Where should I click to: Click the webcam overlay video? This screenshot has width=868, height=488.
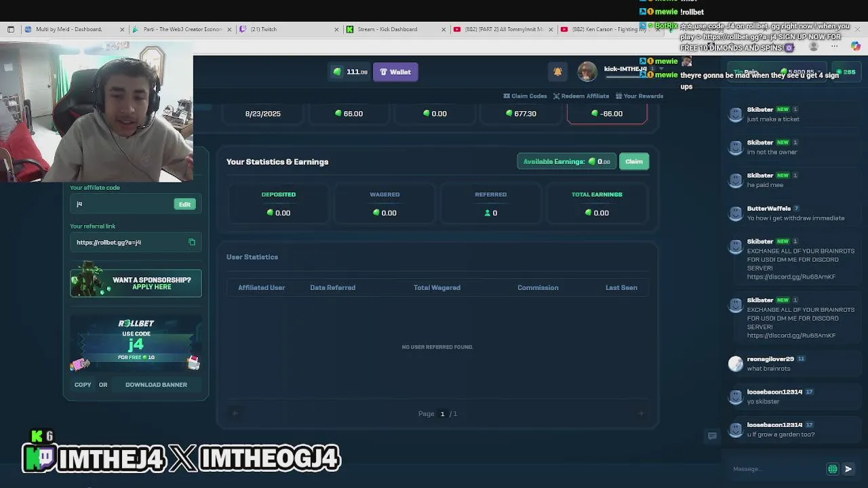[96, 112]
